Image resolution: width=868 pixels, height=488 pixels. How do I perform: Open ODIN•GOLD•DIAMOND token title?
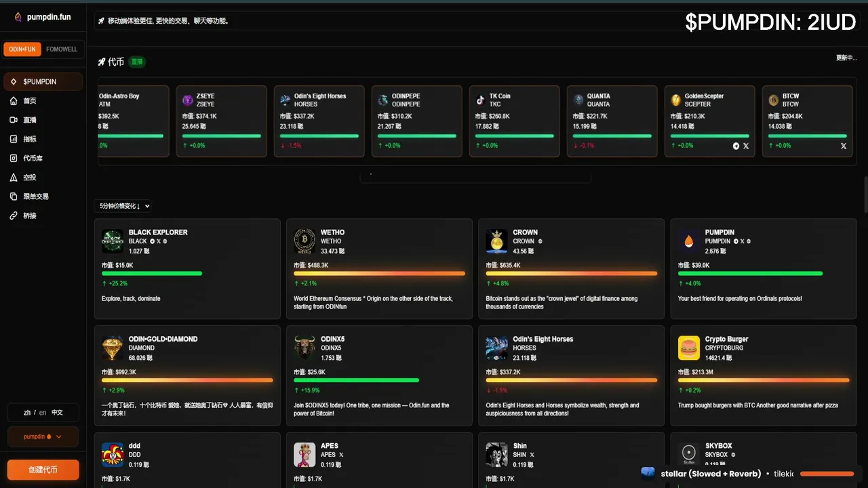[x=162, y=339]
